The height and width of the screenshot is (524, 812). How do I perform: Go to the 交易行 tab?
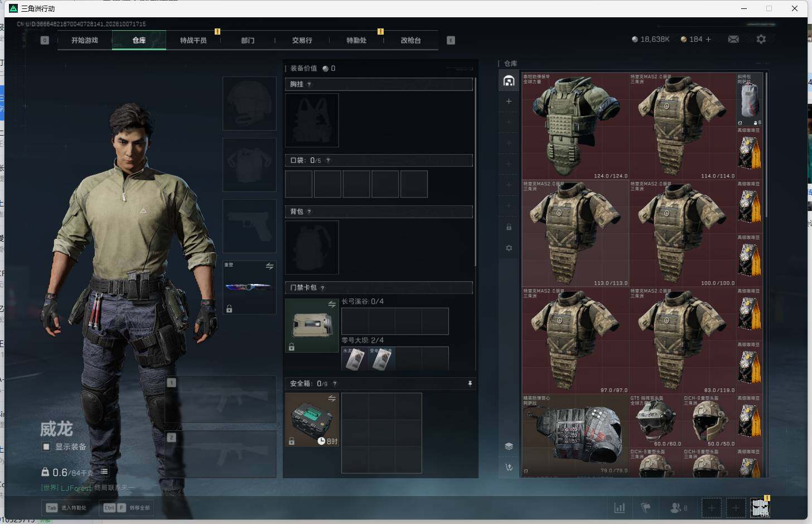302,40
